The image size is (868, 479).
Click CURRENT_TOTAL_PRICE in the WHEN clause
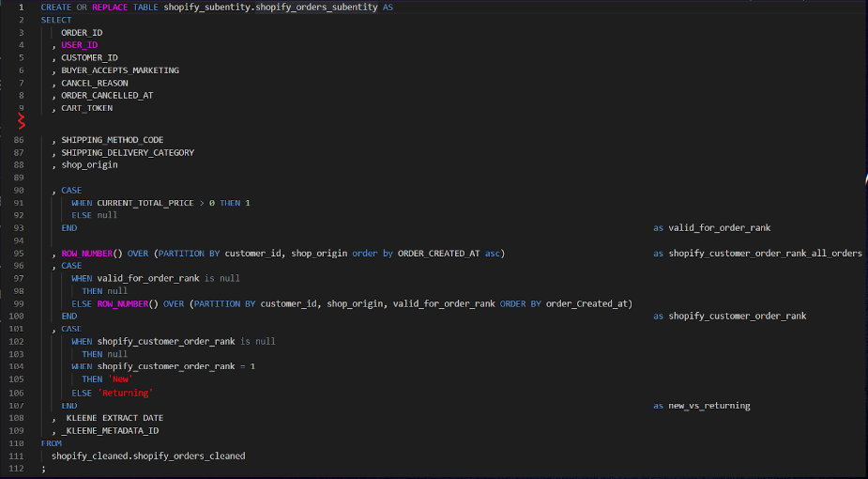145,203
